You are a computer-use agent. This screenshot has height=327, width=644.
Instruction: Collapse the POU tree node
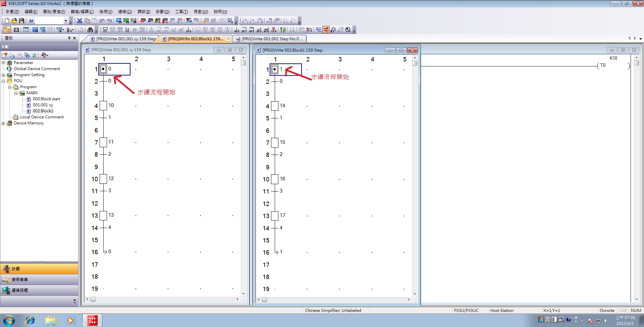coord(3,81)
